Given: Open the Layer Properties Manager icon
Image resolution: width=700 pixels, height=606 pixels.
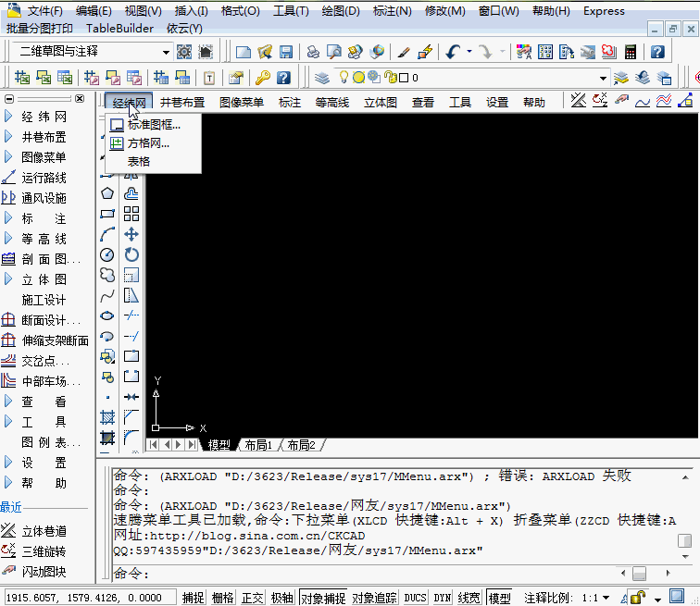Looking at the screenshot, I should tap(322, 78).
